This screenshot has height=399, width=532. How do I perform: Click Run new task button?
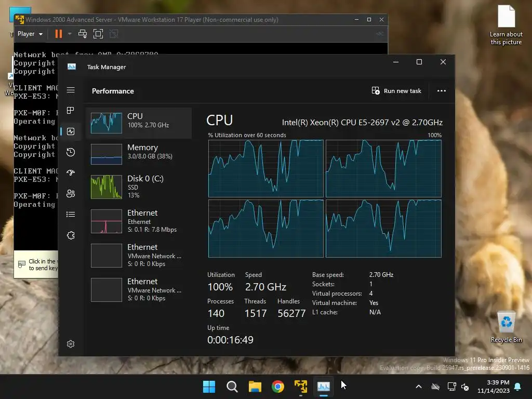396,91
